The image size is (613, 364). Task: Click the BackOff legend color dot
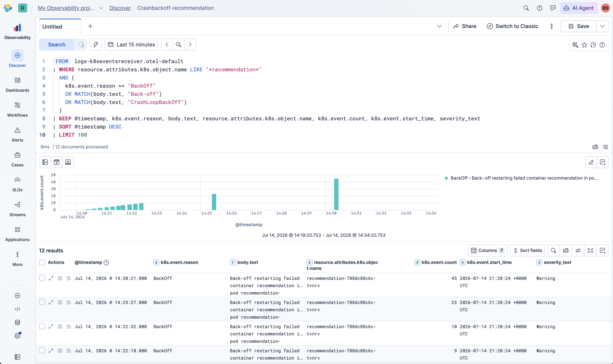tap(446, 178)
